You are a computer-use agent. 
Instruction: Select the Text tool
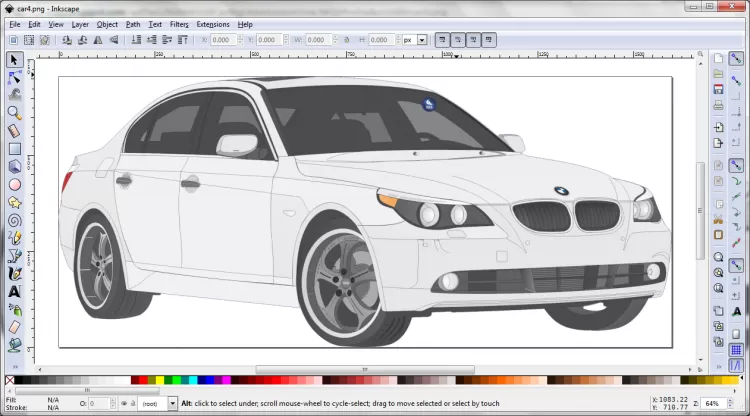point(15,291)
